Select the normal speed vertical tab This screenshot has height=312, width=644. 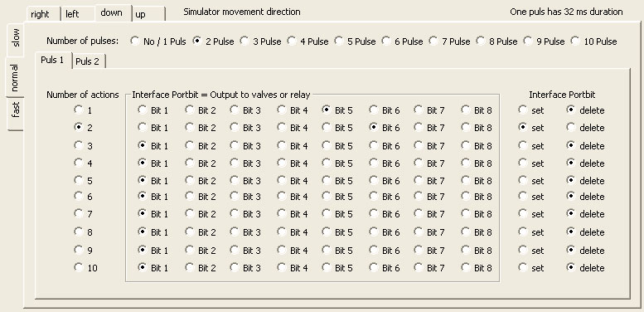(x=15, y=77)
